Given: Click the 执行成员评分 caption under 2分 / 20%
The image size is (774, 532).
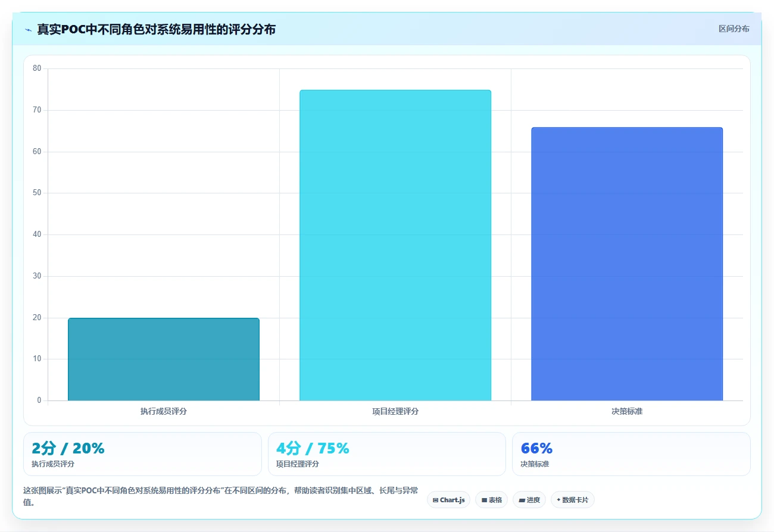Looking at the screenshot, I should click(x=53, y=464).
